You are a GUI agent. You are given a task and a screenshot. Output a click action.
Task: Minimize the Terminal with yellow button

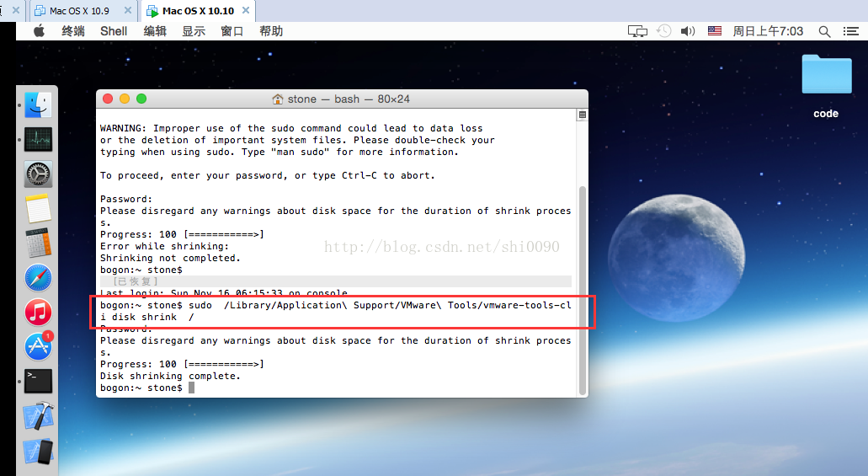pos(125,99)
